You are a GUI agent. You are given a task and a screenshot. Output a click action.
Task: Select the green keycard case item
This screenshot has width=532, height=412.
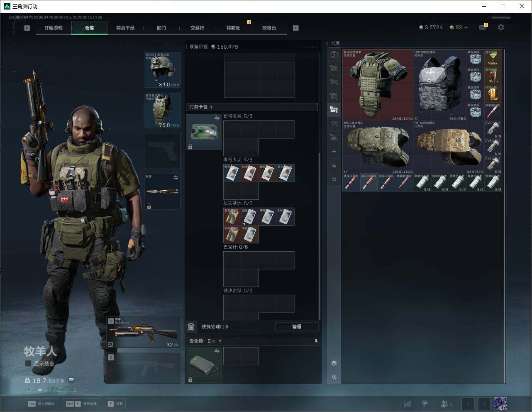pyautogui.click(x=203, y=132)
